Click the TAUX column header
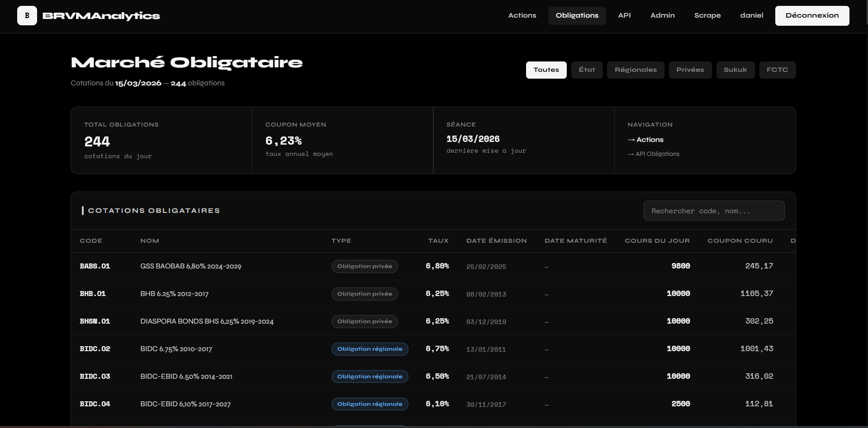The height and width of the screenshot is (428, 868). [x=438, y=241]
